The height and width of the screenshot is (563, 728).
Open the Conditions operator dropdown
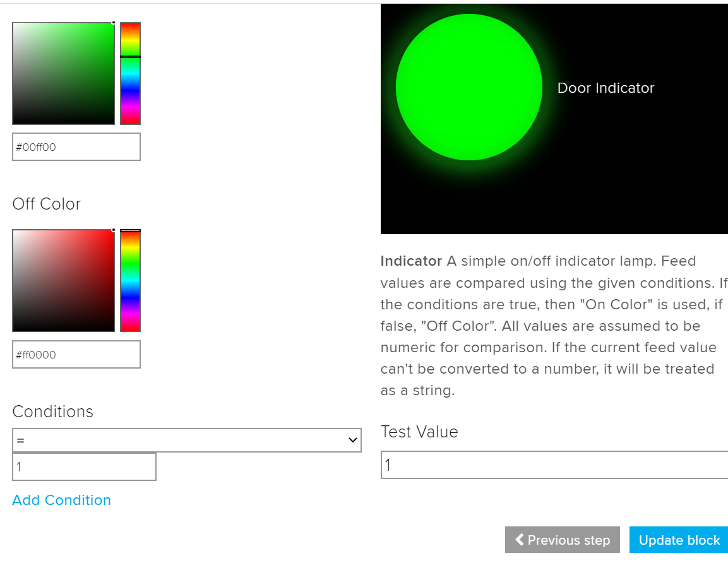point(186,441)
